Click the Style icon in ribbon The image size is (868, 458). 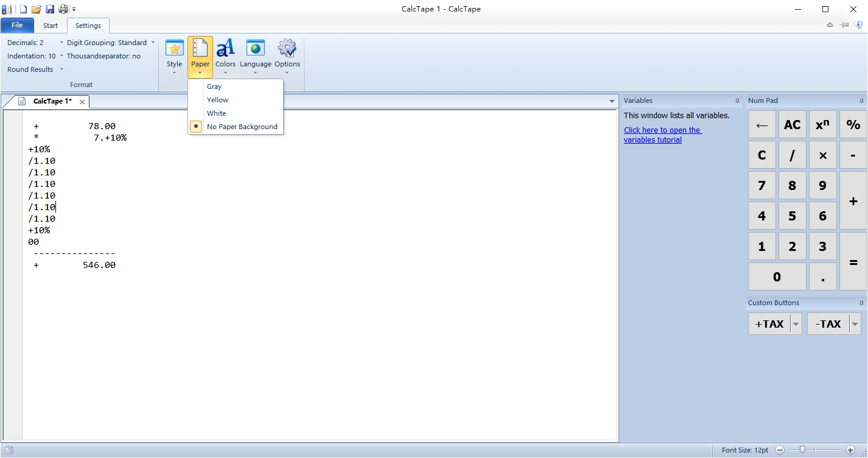[x=174, y=49]
